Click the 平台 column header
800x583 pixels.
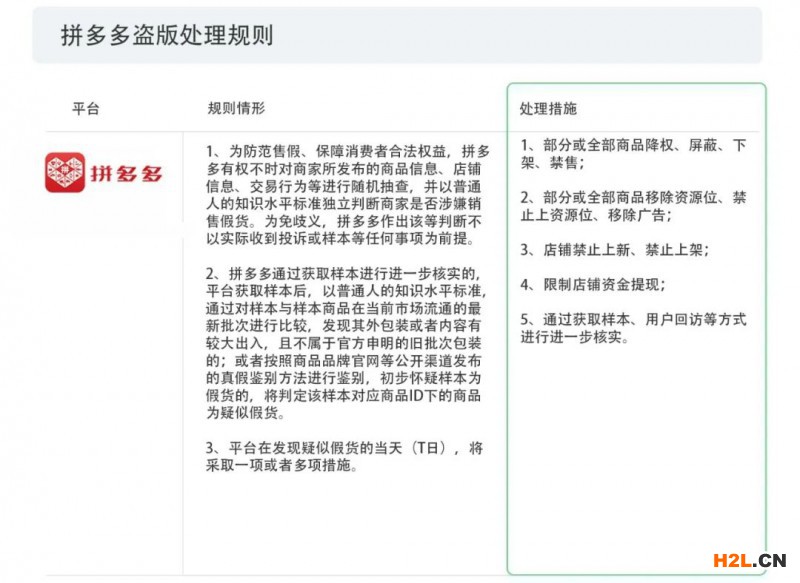[86, 108]
